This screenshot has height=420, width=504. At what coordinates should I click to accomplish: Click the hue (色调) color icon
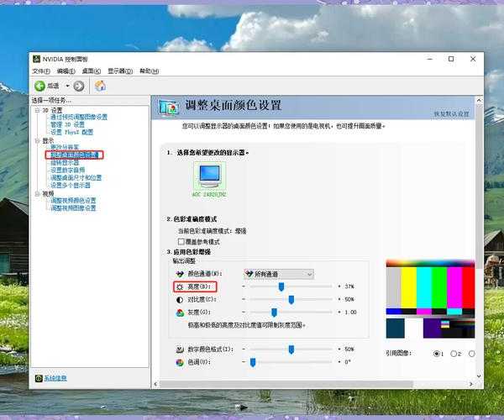coord(180,362)
